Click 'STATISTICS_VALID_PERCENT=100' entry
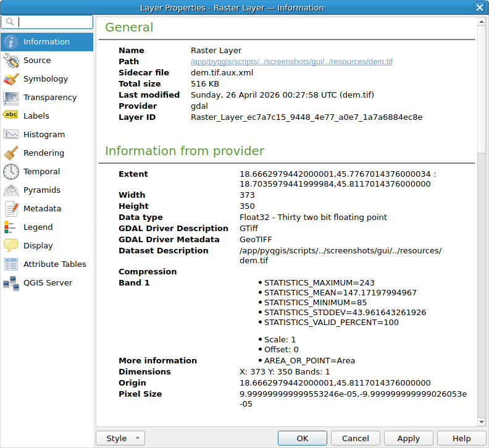 (x=331, y=323)
